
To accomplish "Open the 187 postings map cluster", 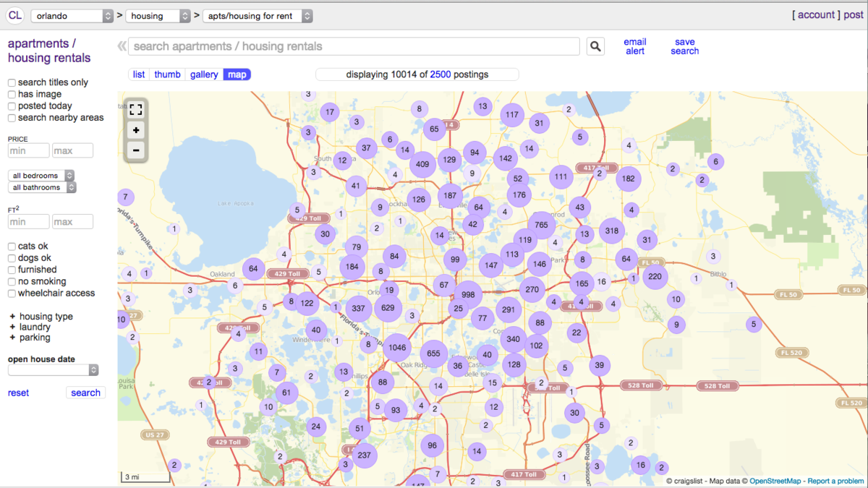I will coord(451,195).
